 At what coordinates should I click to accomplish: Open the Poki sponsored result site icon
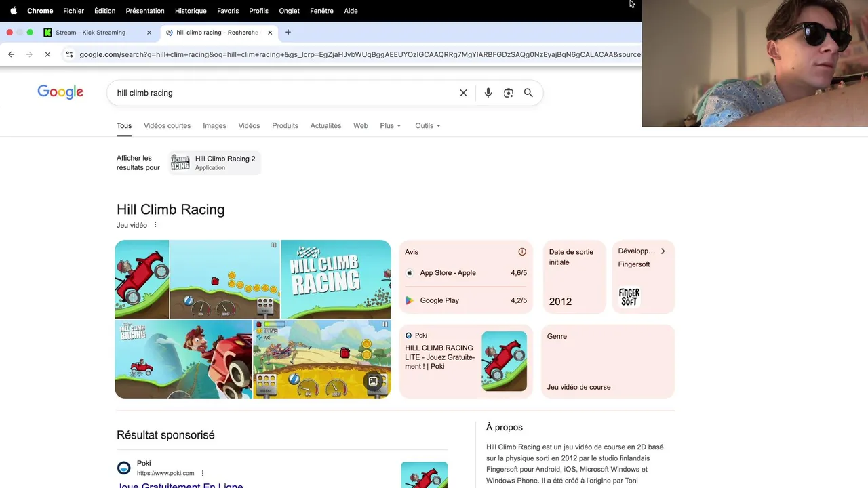[124, 468]
